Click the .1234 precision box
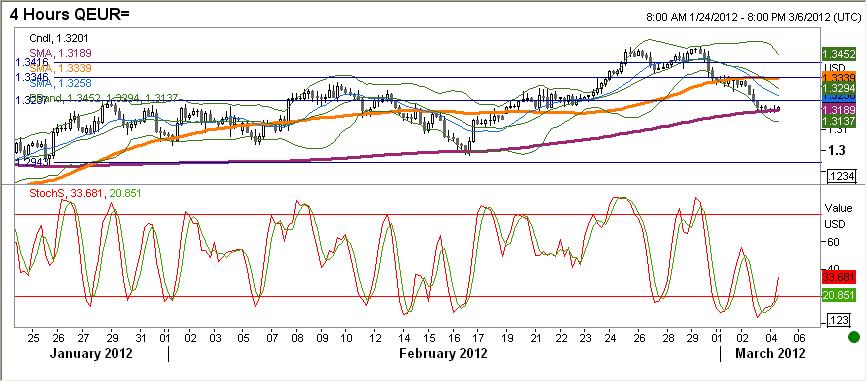Screen dimensions: 867x382 tap(841, 176)
